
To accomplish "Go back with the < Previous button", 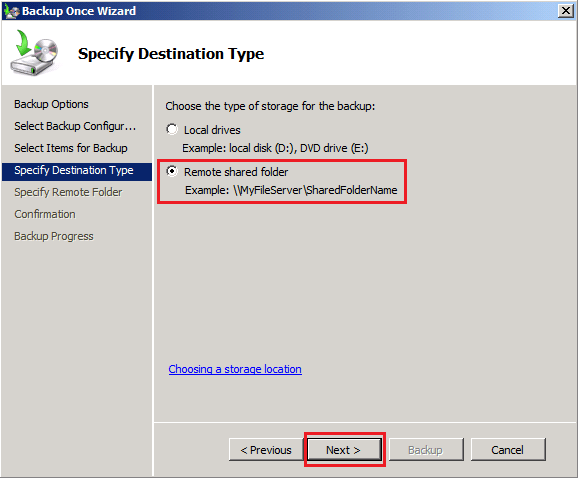I will click(266, 450).
